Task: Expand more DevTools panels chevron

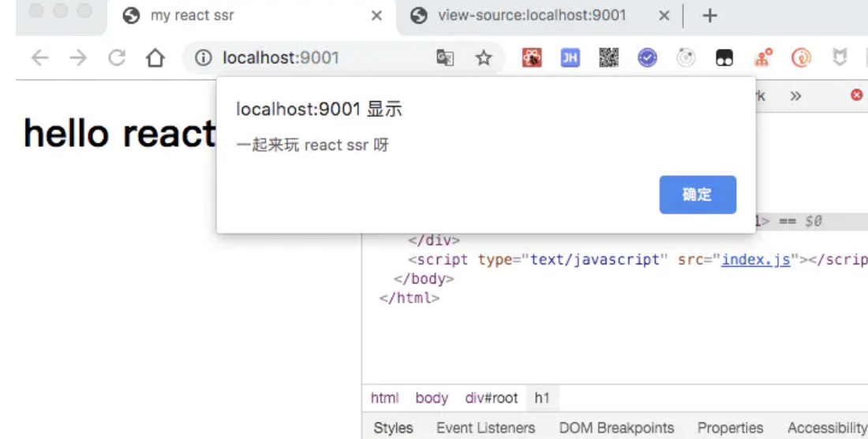Action: 795,96
